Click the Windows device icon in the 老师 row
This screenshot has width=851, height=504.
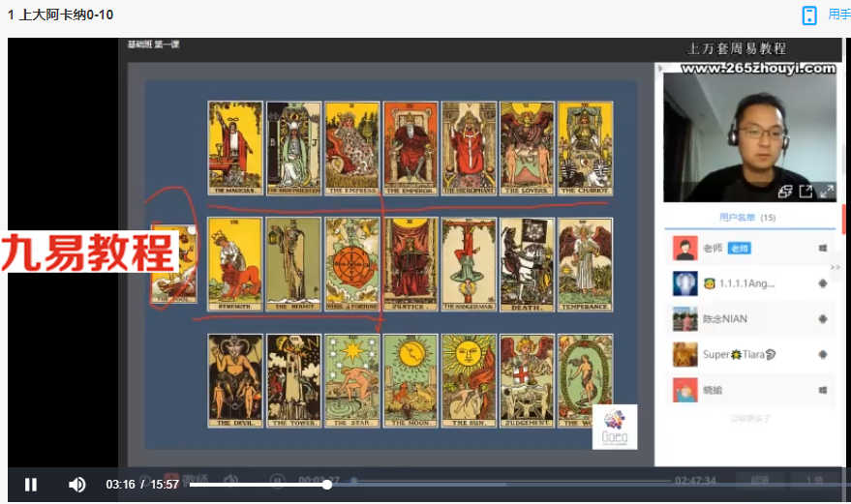click(x=823, y=248)
